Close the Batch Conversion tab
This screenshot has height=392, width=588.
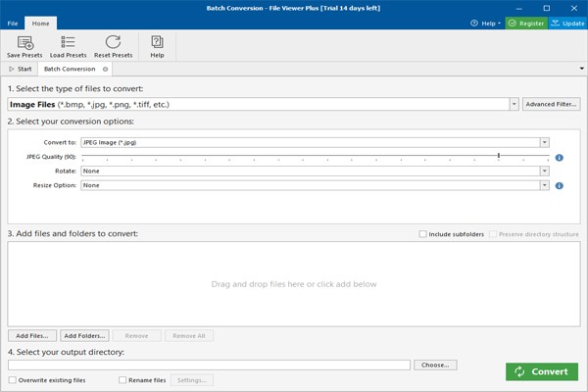106,69
